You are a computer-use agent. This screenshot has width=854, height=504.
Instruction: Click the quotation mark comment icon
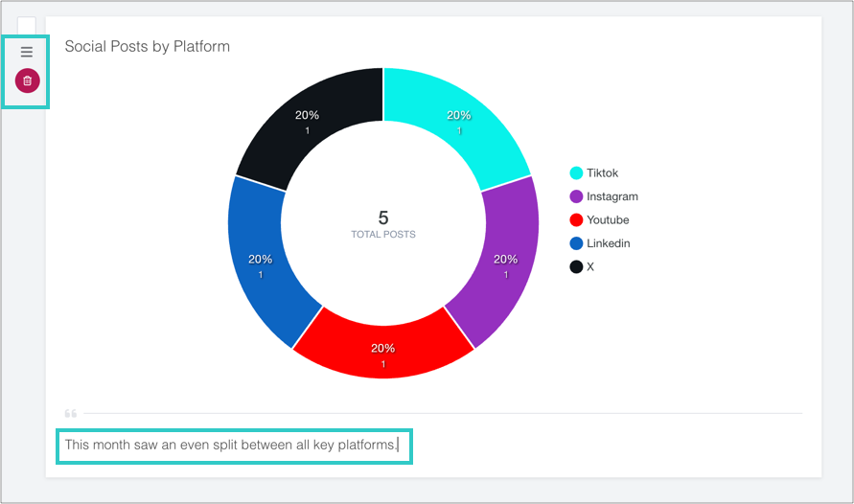coord(71,414)
